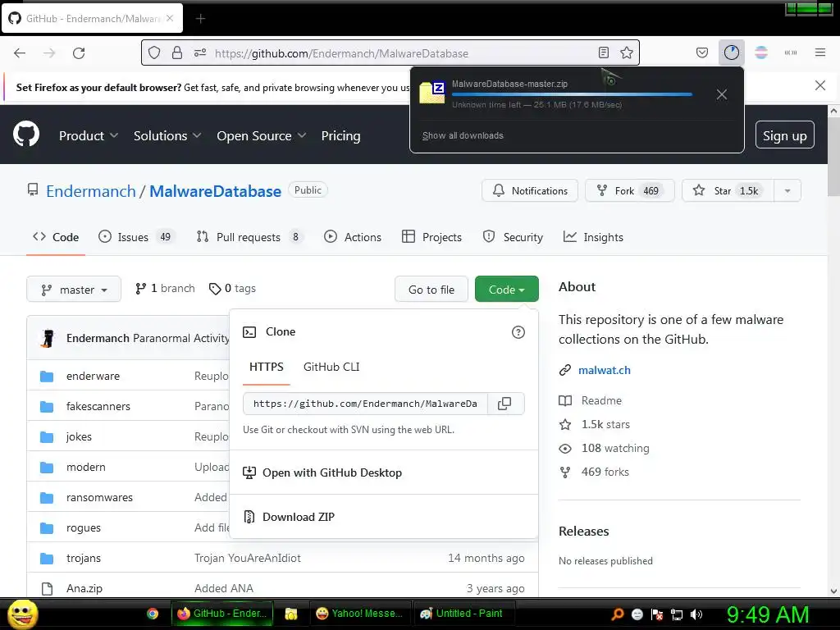Open a new tab with plus icon
This screenshot has width=840, height=630.
point(200,19)
